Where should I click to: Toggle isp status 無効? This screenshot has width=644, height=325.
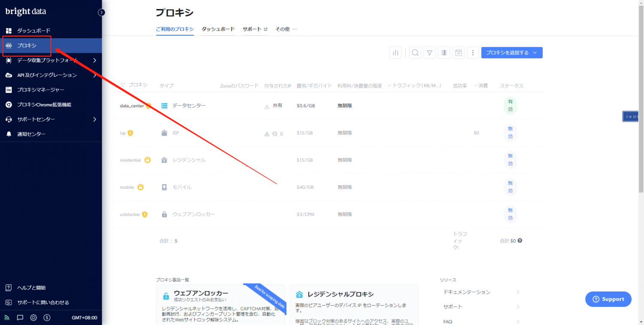coord(510,133)
